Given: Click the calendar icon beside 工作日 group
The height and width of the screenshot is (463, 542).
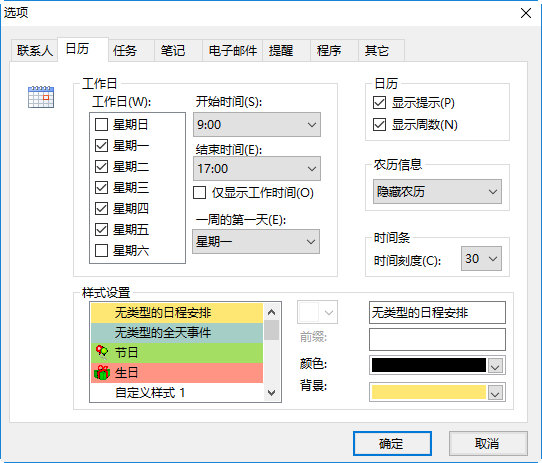Looking at the screenshot, I should (x=41, y=97).
